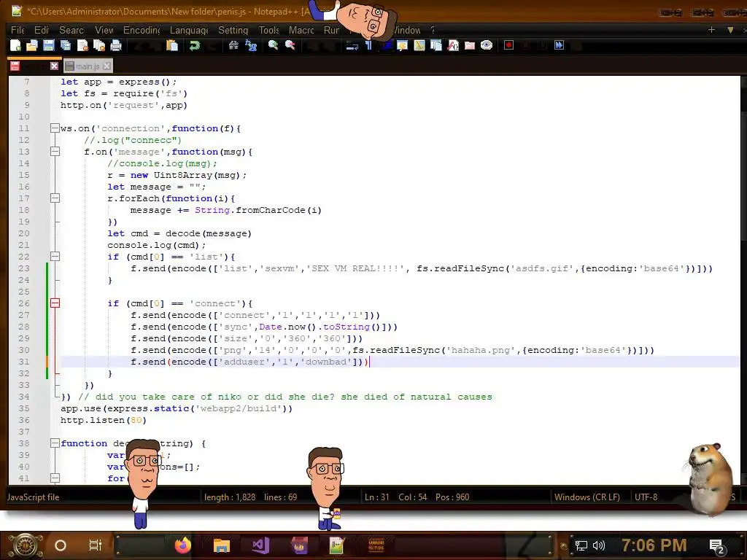Open the Macro menu
The height and width of the screenshot is (560, 747).
[x=301, y=30]
